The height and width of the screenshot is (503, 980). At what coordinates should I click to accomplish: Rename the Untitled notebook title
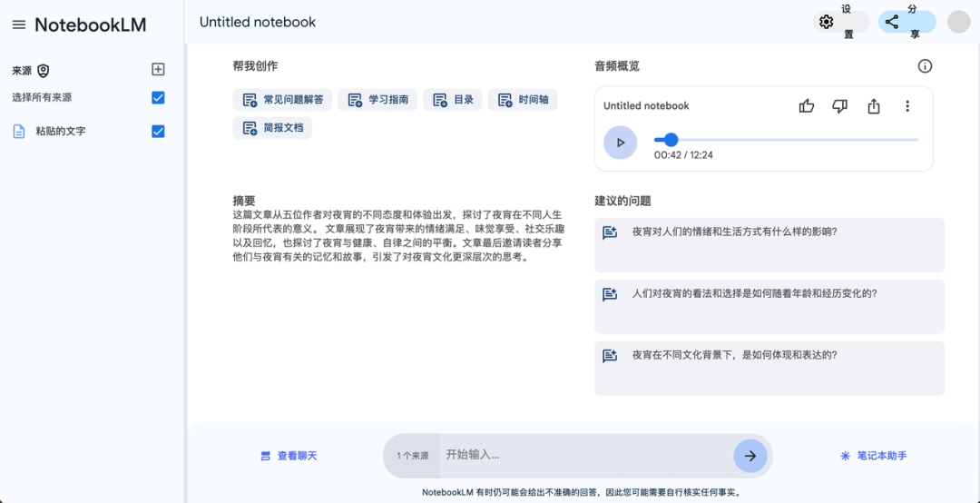click(258, 22)
